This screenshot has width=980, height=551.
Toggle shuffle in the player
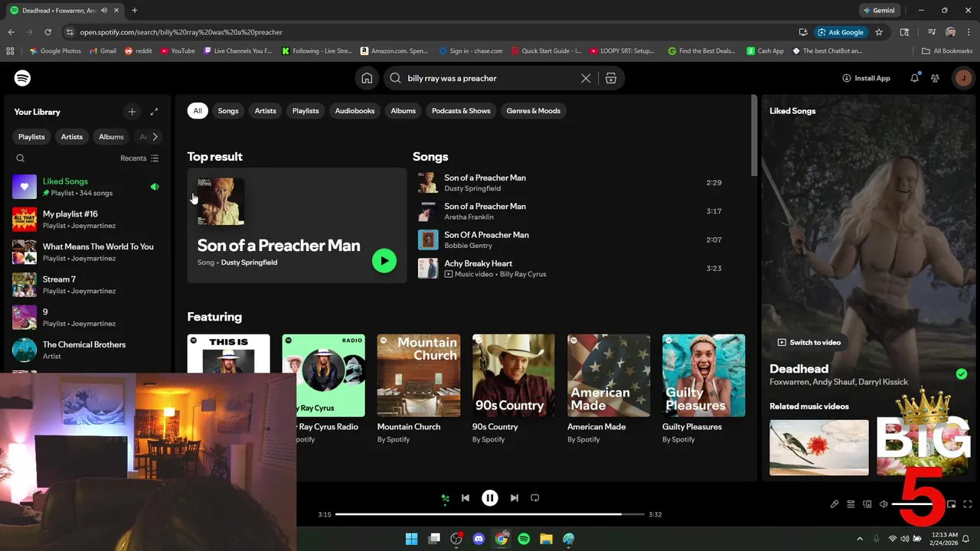[x=445, y=498]
